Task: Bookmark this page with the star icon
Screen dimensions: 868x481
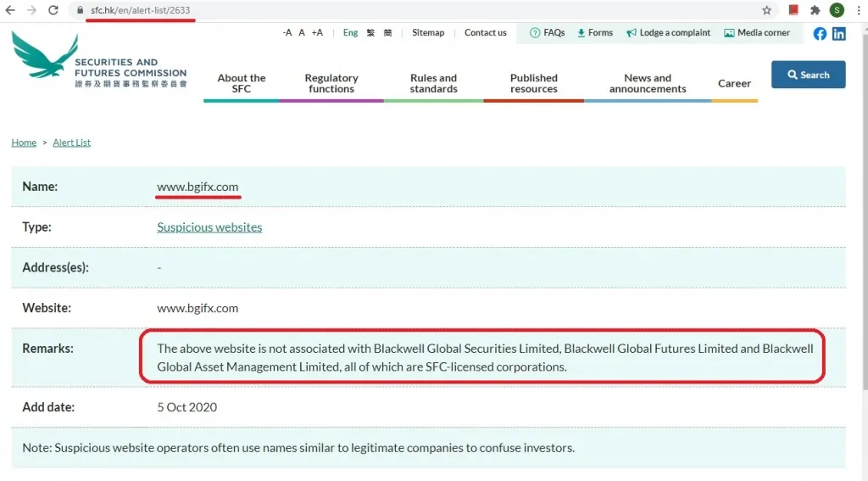Action: coord(766,10)
